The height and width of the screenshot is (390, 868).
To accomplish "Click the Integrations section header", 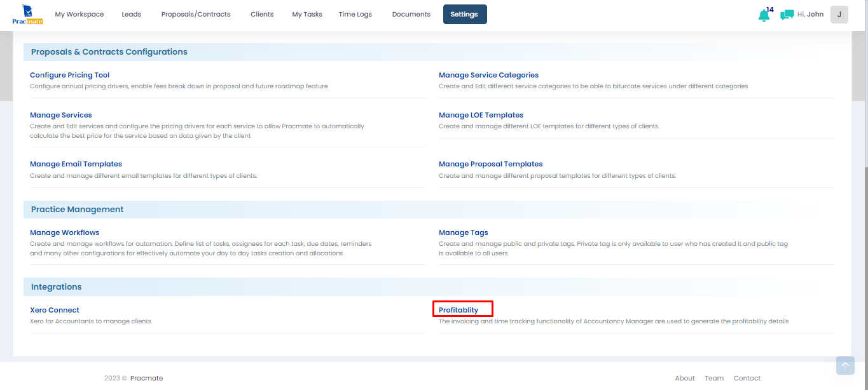I will tap(57, 287).
